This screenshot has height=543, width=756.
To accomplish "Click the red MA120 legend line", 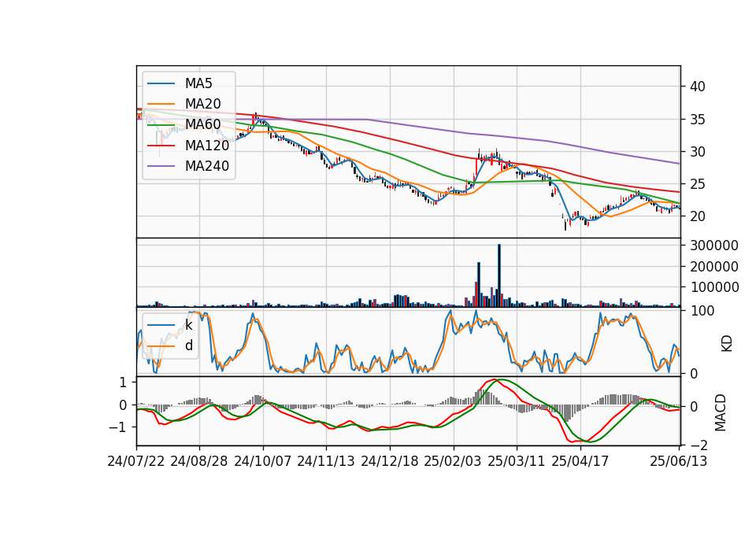I will pos(161,146).
